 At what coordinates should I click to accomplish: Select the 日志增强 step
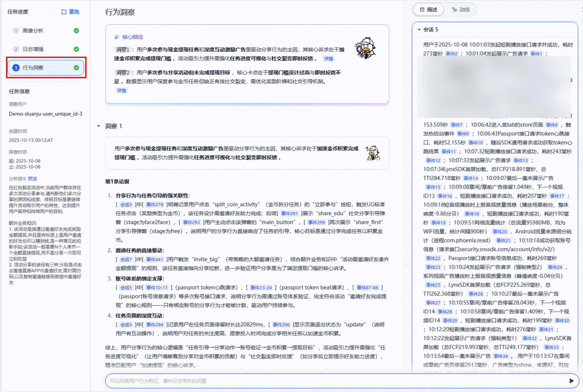pos(46,49)
